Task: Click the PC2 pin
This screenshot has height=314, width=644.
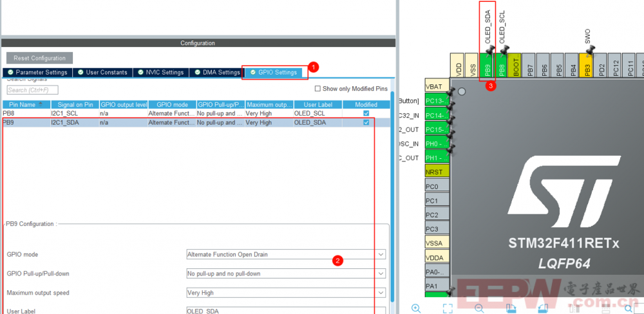Action: (x=437, y=215)
